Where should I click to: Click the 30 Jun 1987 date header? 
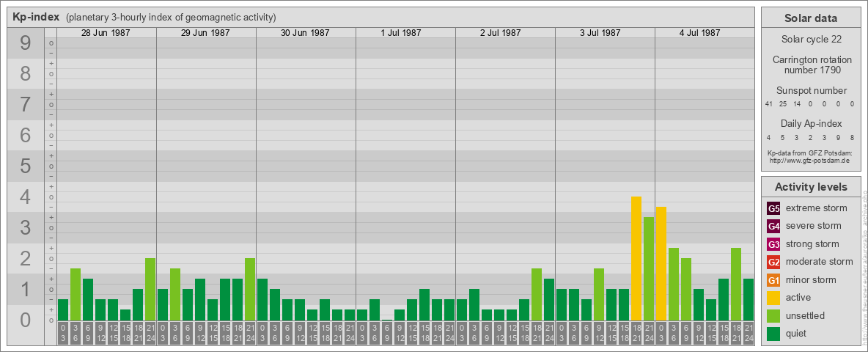[x=305, y=33]
